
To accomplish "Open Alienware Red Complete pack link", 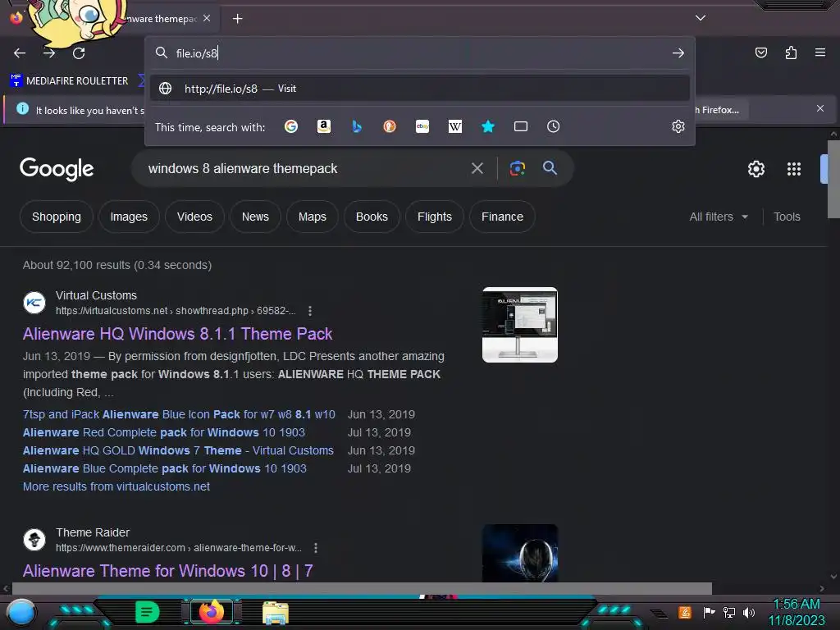I will (x=164, y=432).
